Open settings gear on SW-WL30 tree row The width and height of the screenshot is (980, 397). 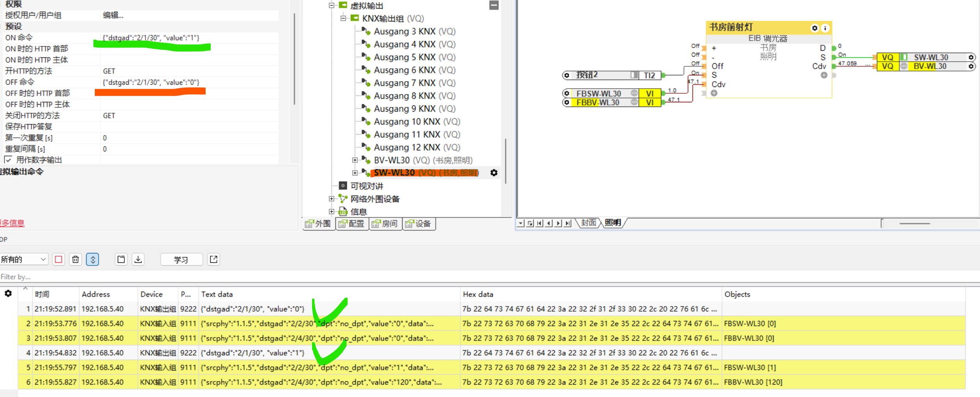494,173
